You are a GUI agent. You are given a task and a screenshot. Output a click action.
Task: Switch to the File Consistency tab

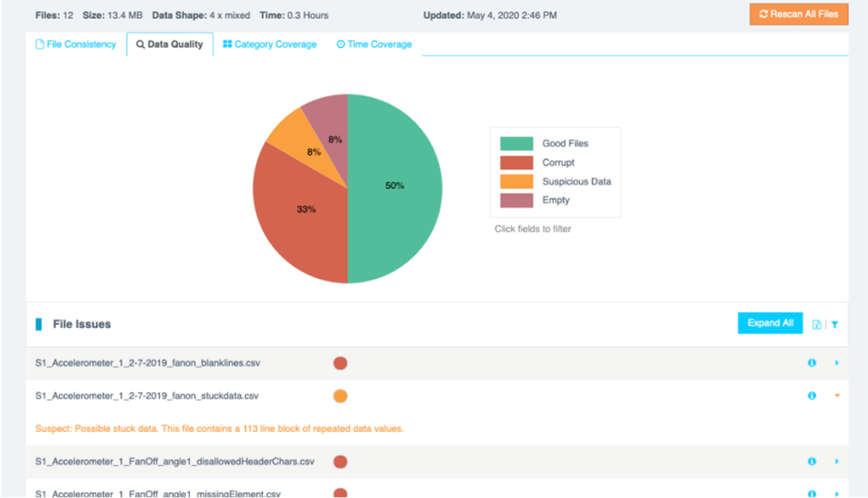point(76,44)
